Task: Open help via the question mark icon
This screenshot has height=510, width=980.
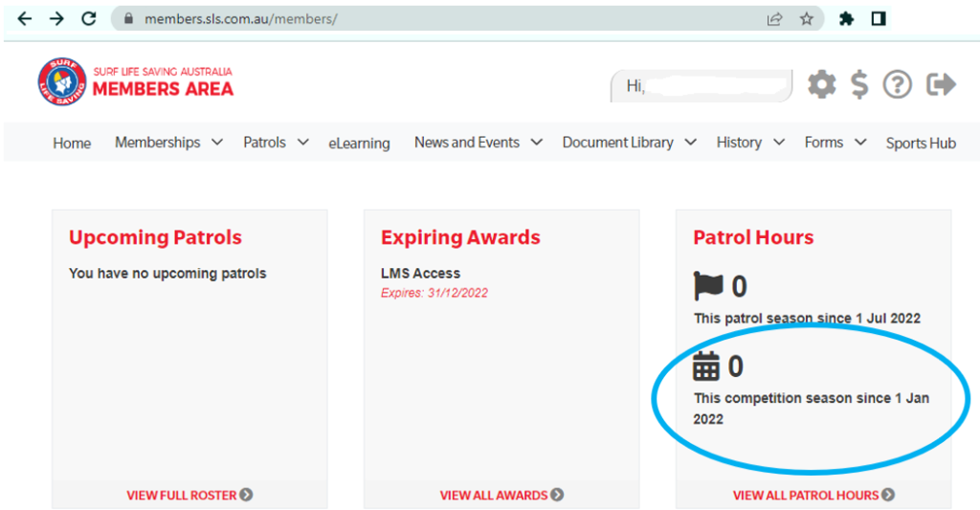Action: (898, 84)
